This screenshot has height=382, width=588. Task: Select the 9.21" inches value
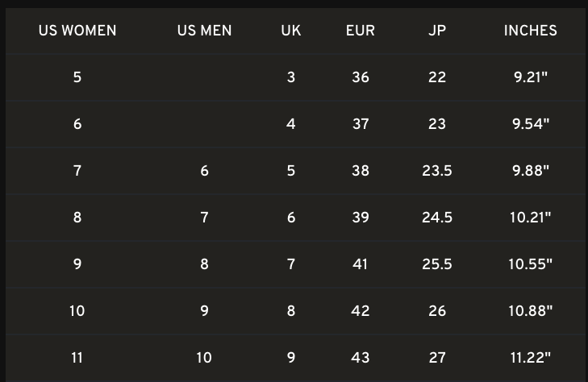point(530,77)
